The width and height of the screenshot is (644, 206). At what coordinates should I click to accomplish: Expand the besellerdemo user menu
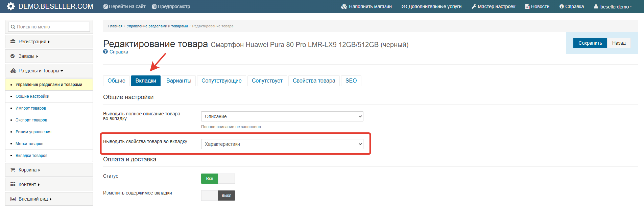point(613,7)
